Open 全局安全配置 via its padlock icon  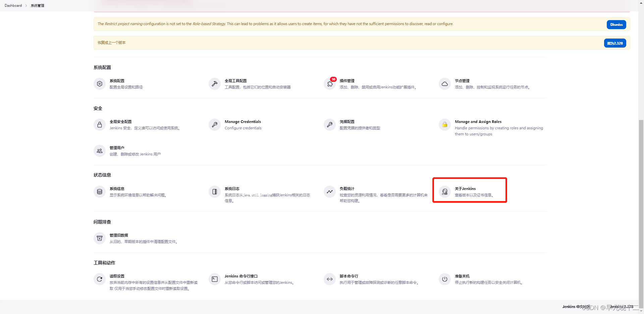point(100,125)
